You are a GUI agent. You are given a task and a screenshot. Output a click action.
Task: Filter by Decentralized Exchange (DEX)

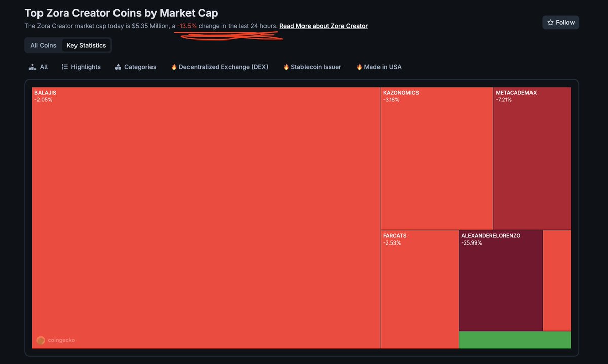219,67
